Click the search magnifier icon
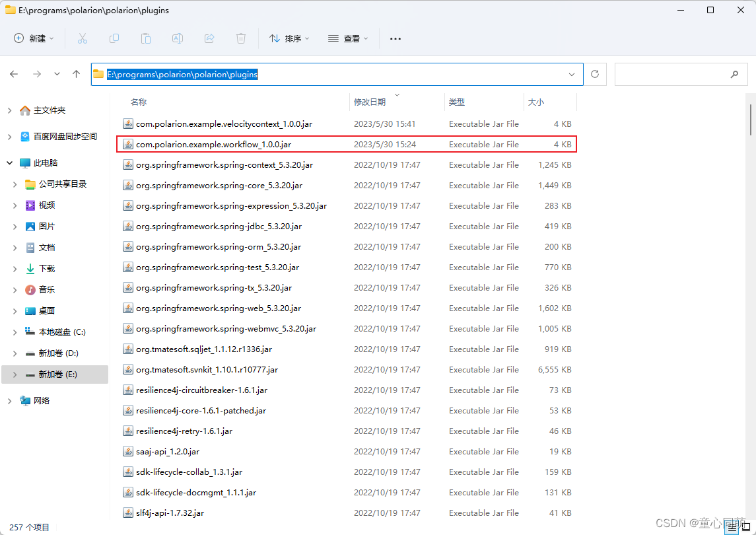This screenshot has width=756, height=535. click(734, 74)
